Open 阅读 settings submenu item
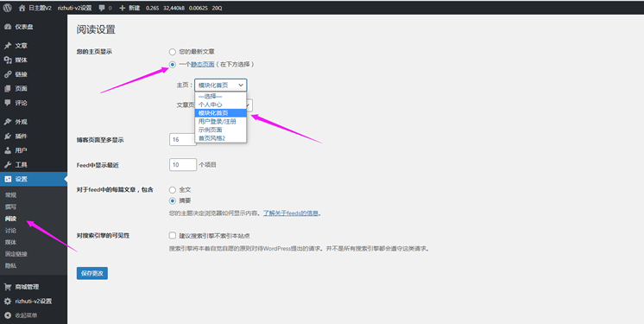Viewport: 644px width, 324px height. click(10, 219)
